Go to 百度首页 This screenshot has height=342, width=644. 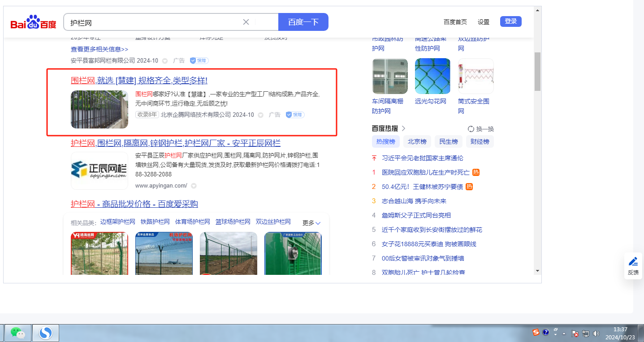(x=455, y=22)
